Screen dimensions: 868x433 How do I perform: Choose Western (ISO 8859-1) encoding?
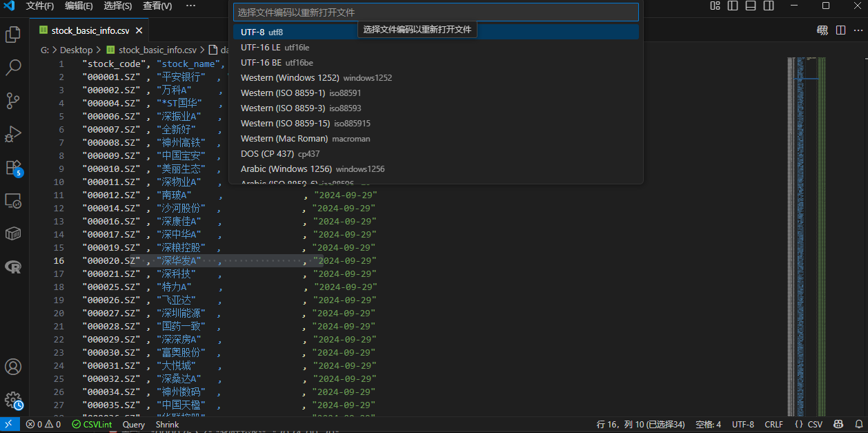pos(436,93)
